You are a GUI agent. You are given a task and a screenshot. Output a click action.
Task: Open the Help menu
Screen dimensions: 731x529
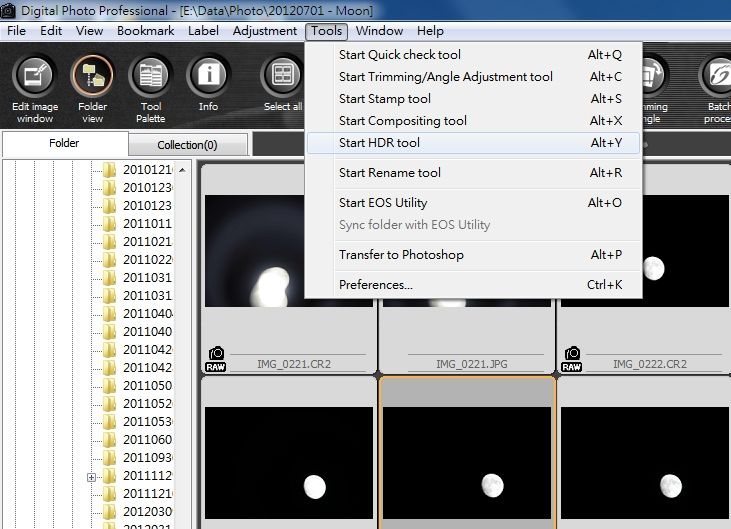(430, 31)
